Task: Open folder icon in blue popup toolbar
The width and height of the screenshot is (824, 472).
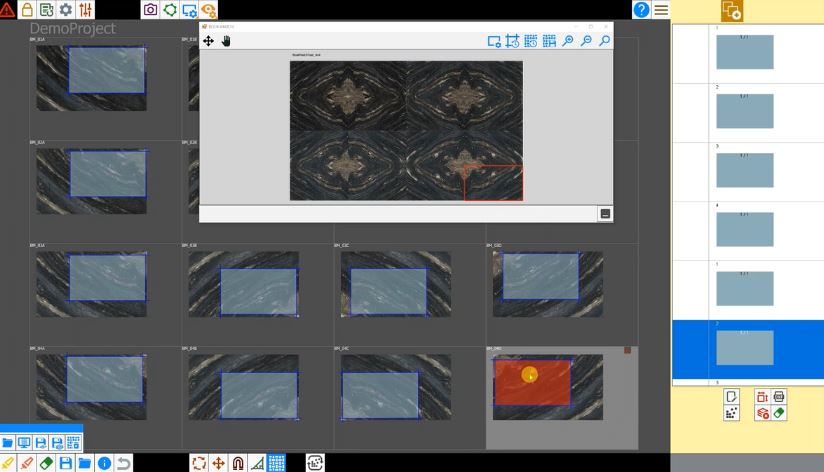Action: point(7,443)
